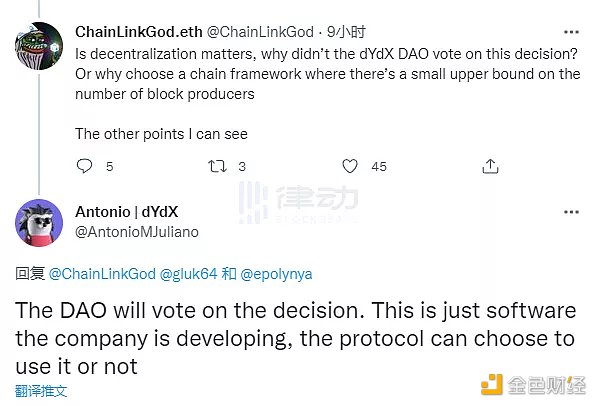The image size is (597, 406).
Task: Open @gluk64 mention in reply line
Action: pyautogui.click(x=188, y=274)
